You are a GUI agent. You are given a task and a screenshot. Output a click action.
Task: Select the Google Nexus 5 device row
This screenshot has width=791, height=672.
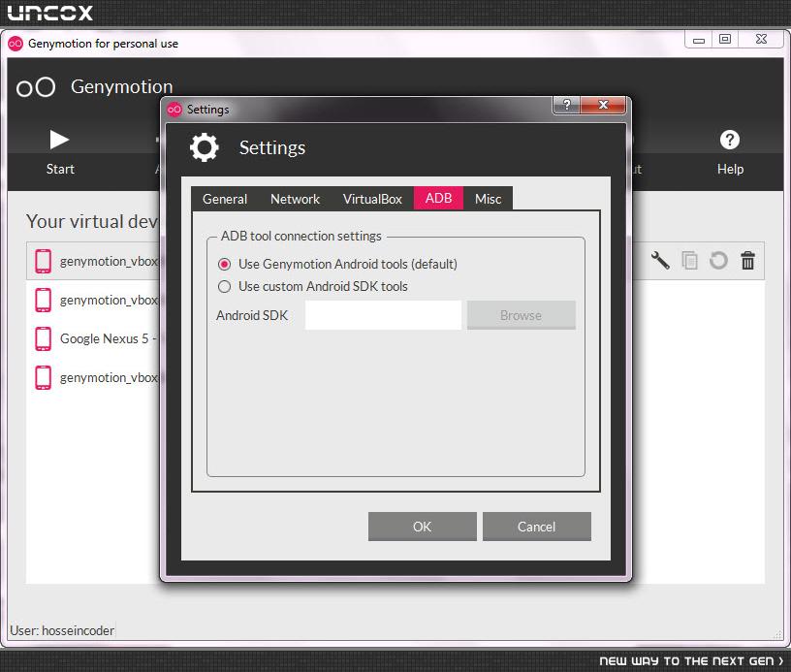93,338
